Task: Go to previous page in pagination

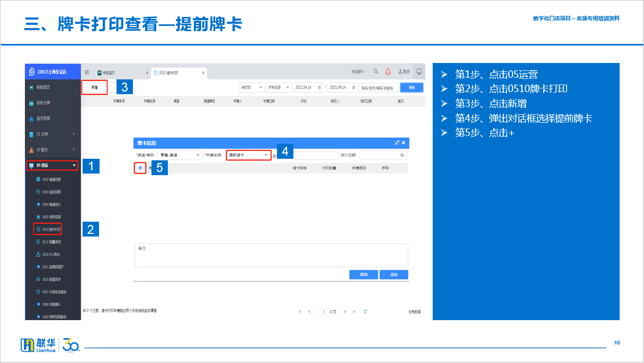Action: 309,312
